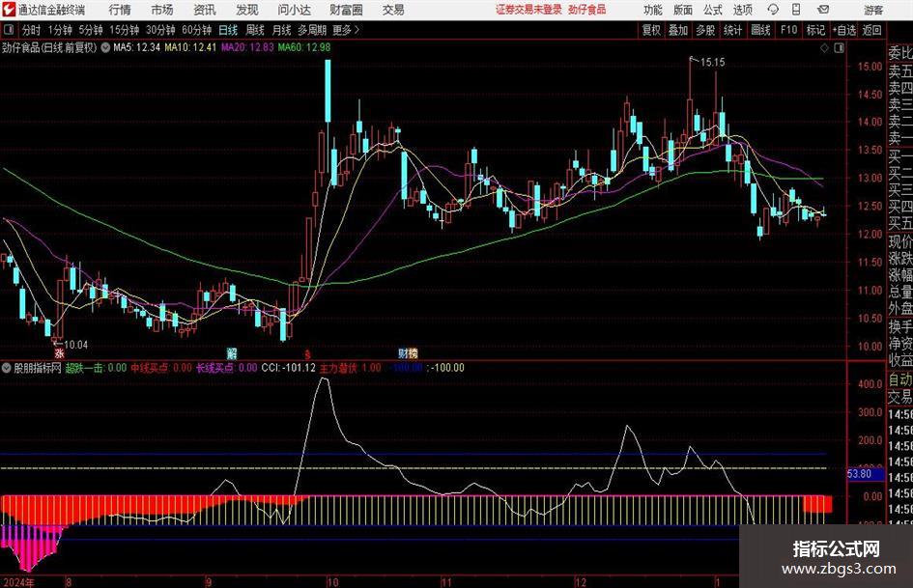Switch to the 1分钟 period tab
The image size is (913, 588).
pos(60,30)
